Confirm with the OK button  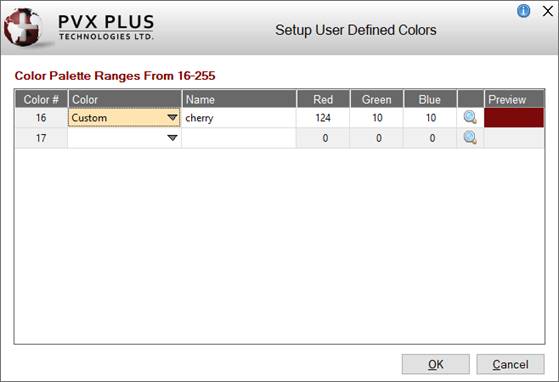pos(436,364)
